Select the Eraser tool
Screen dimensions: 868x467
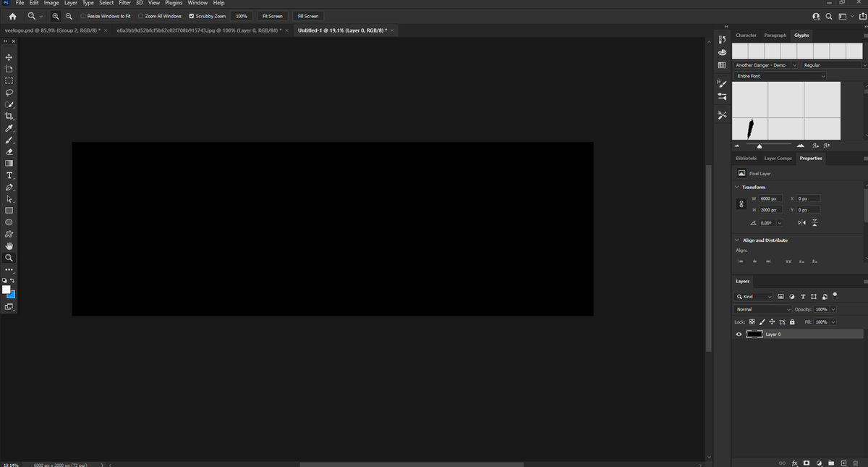point(9,151)
